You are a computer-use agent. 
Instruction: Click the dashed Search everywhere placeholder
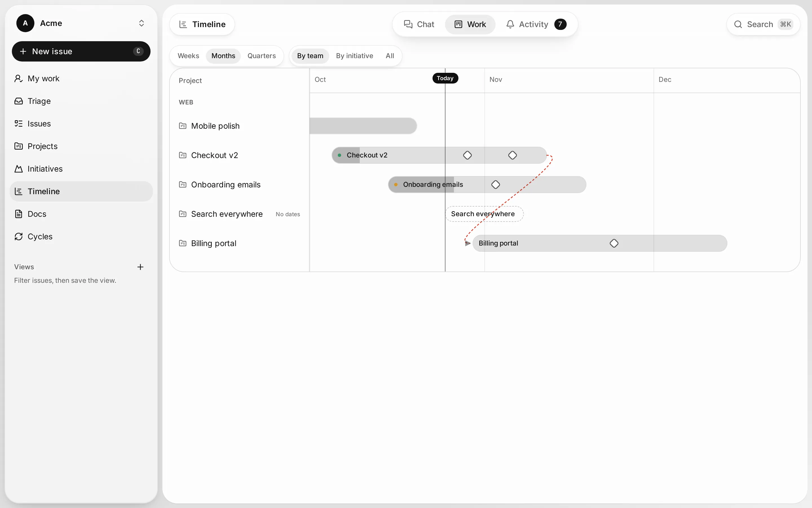pyautogui.click(x=484, y=214)
